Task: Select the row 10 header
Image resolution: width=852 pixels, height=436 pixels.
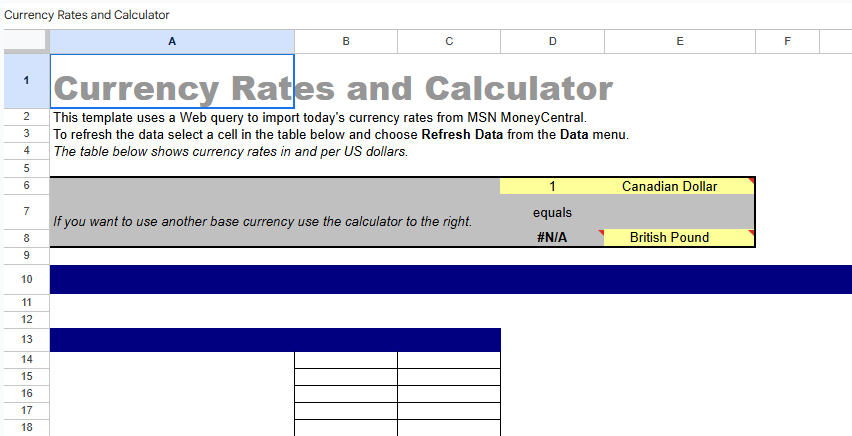Action: tap(25, 279)
